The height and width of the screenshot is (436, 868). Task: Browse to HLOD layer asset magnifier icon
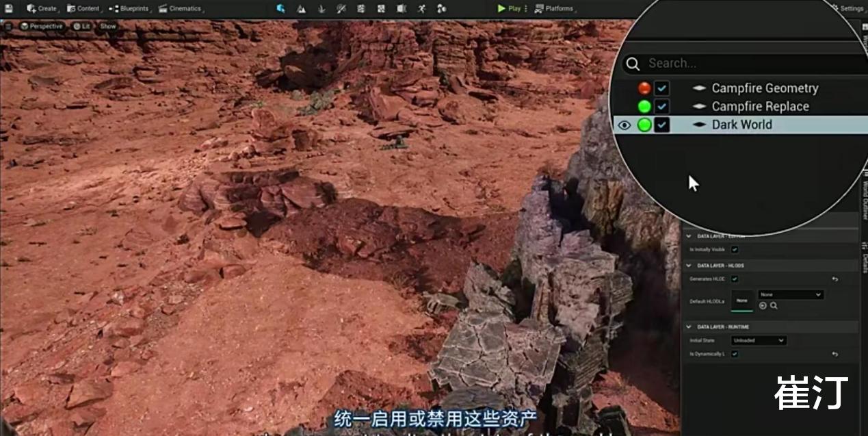pyautogui.click(x=774, y=305)
